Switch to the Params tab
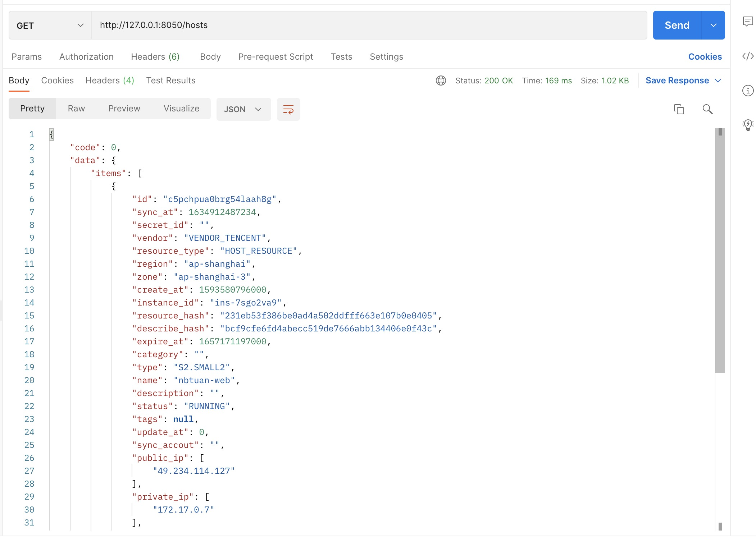The height and width of the screenshot is (537, 756). tap(27, 57)
